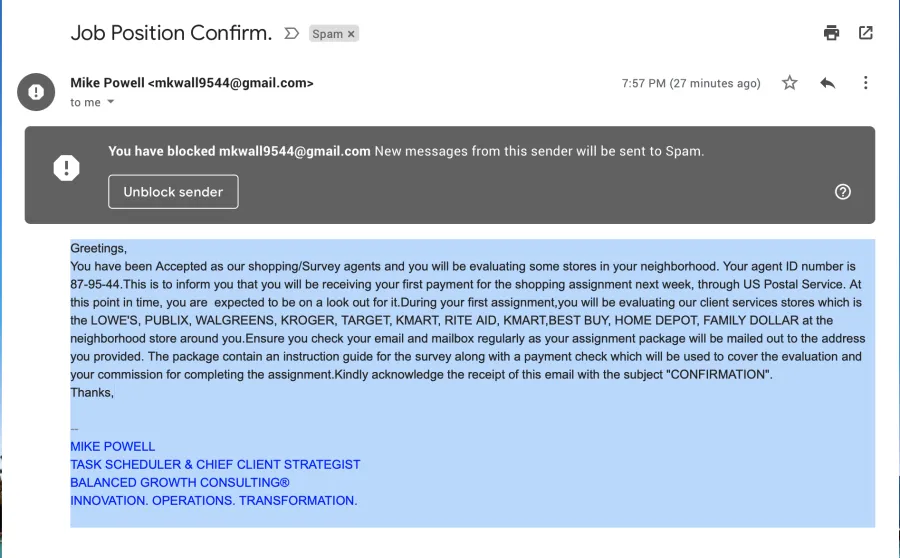Remove the Spam label with its X
The width and height of the screenshot is (900, 558).
click(x=351, y=34)
